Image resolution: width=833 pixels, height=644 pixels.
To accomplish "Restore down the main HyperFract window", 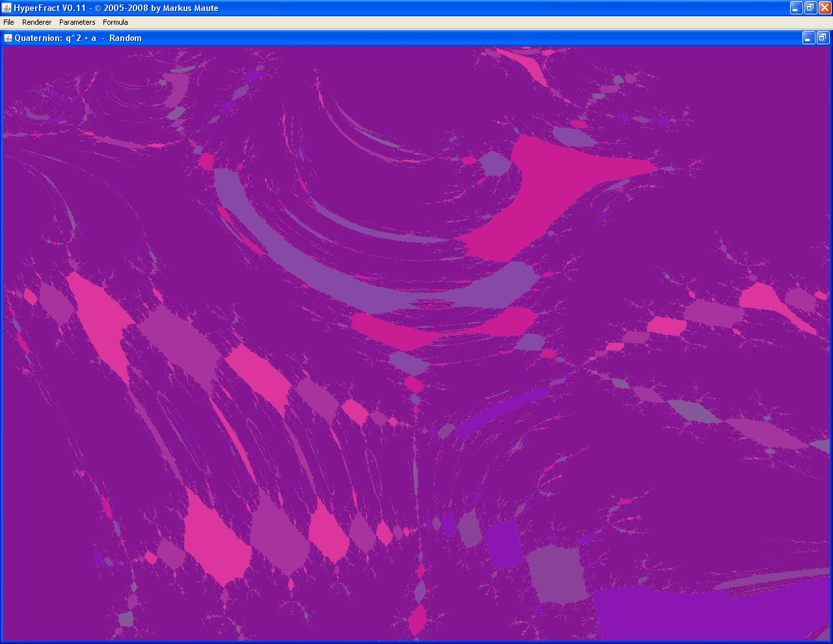I will tap(810, 8).
